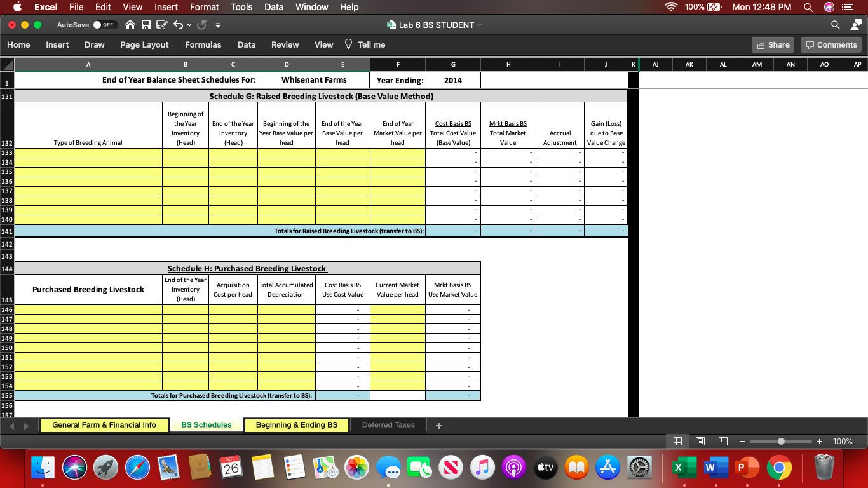Click the Share button
The height and width of the screenshot is (488, 868).
click(773, 44)
